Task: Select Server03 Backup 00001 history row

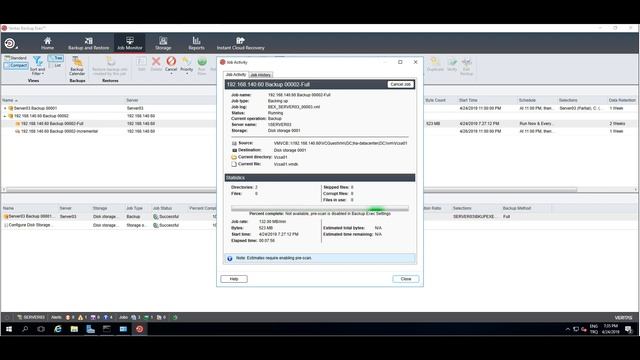Action: click(108, 217)
